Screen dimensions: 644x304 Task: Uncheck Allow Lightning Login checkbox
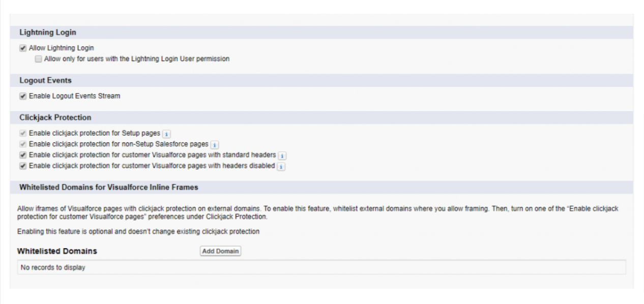22,48
